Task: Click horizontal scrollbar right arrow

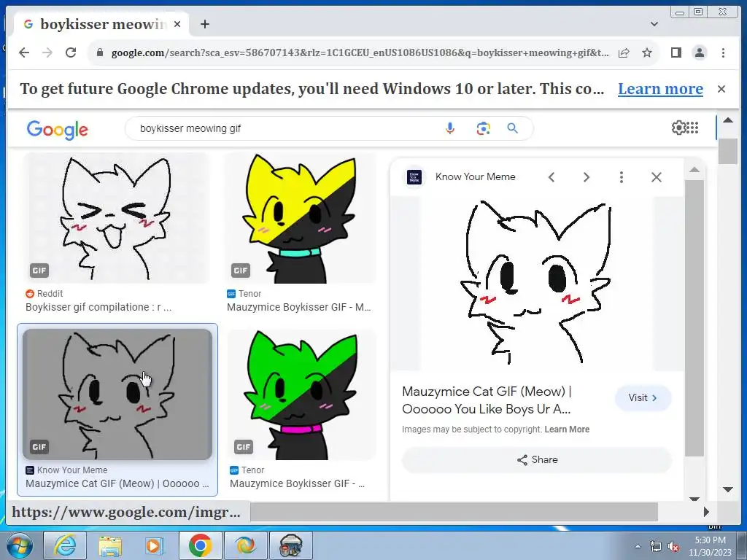Action: point(706,512)
